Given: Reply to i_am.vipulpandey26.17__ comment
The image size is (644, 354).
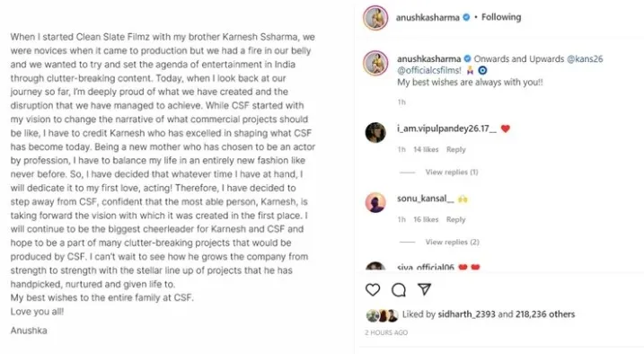Looking at the screenshot, I should pos(456,149).
